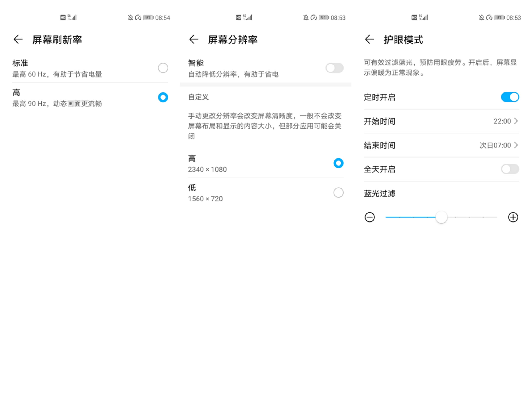Click the 蓝光过滤 slider handle
Viewport: 532px width, 399px height.
point(441,217)
